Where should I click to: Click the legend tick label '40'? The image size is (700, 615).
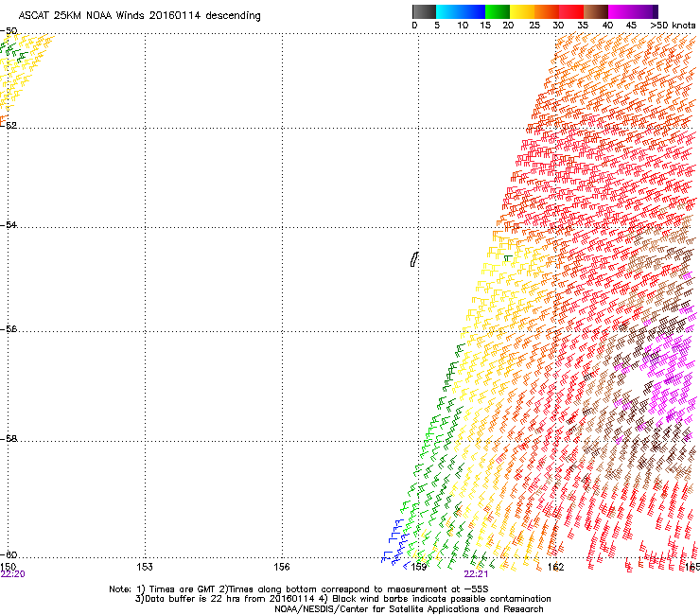pyautogui.click(x=607, y=26)
